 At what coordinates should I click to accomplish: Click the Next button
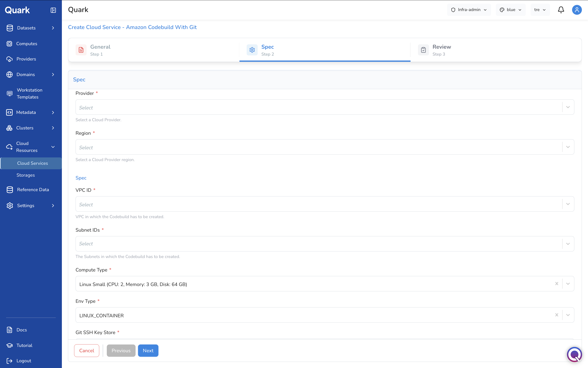pos(148,350)
